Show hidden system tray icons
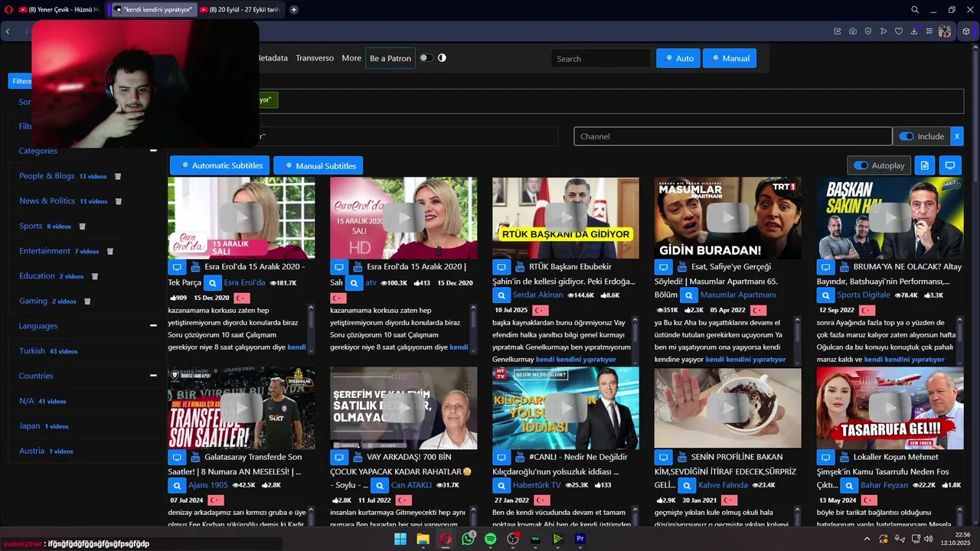 pos(867,539)
